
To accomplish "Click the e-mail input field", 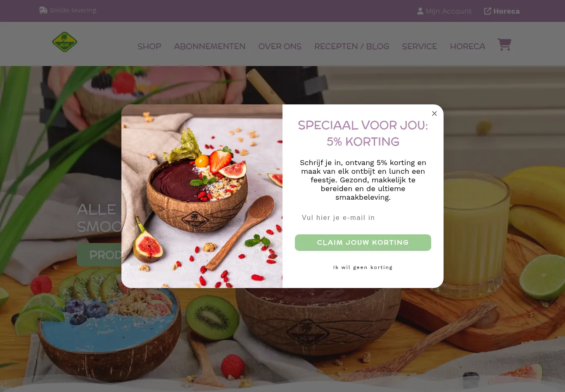I will click(363, 217).
